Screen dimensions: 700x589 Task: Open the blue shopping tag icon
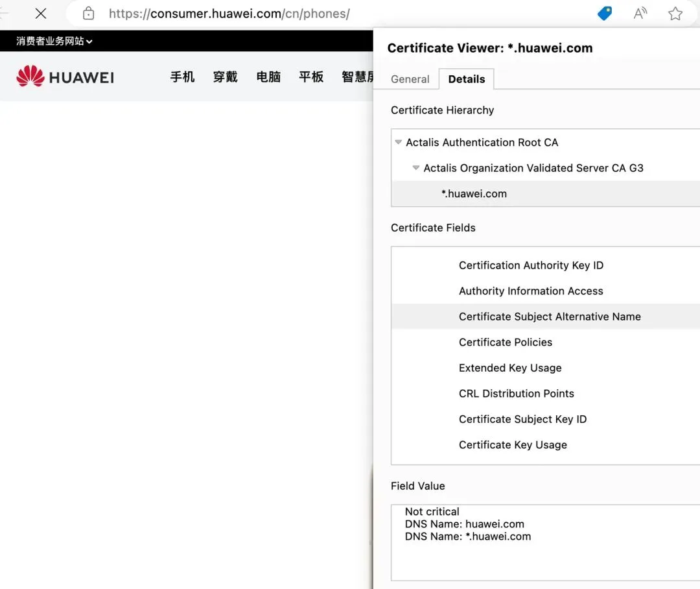605,14
